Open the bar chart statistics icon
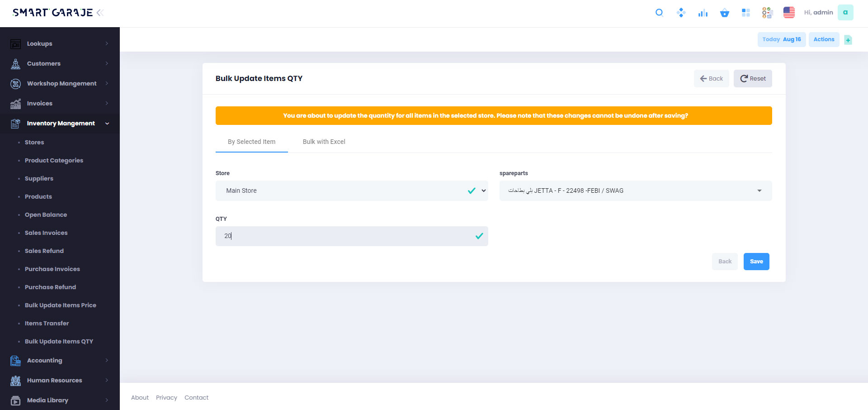This screenshot has width=868, height=410. pyautogui.click(x=703, y=13)
